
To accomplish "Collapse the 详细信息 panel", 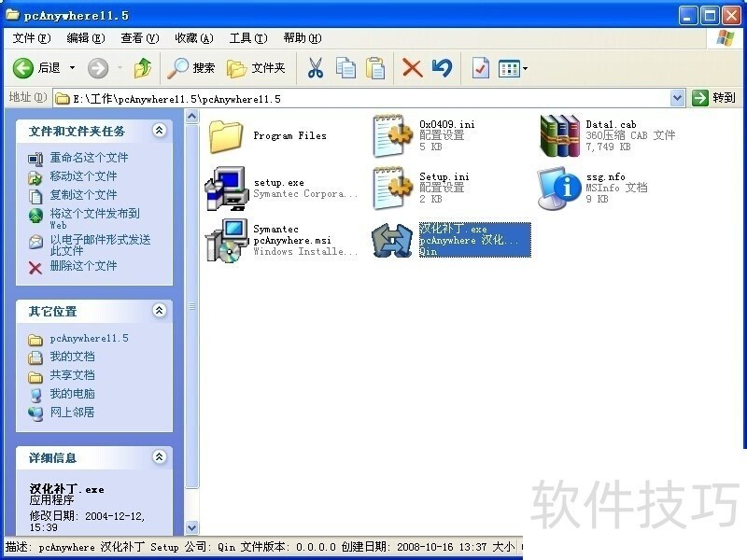I will pyautogui.click(x=159, y=457).
